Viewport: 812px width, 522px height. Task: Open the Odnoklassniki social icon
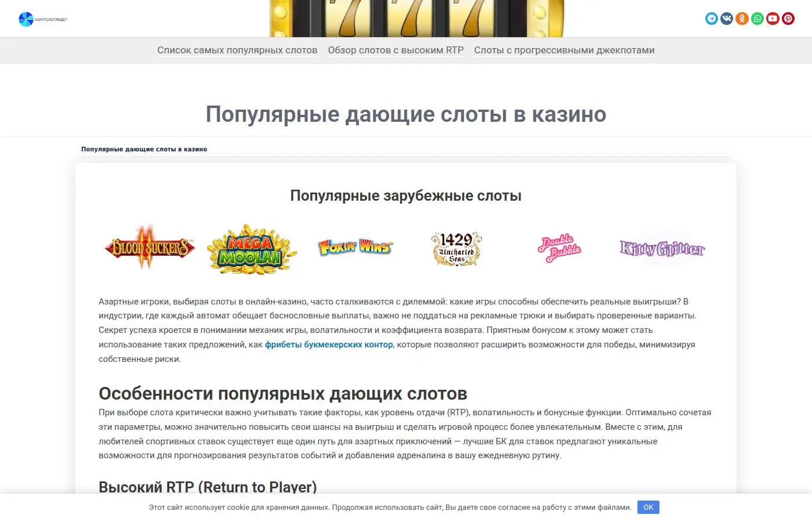point(742,19)
